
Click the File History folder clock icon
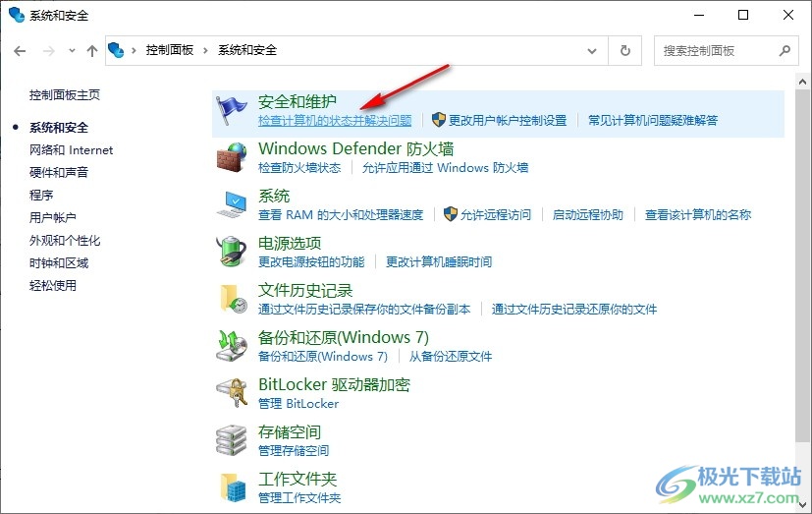(234, 299)
